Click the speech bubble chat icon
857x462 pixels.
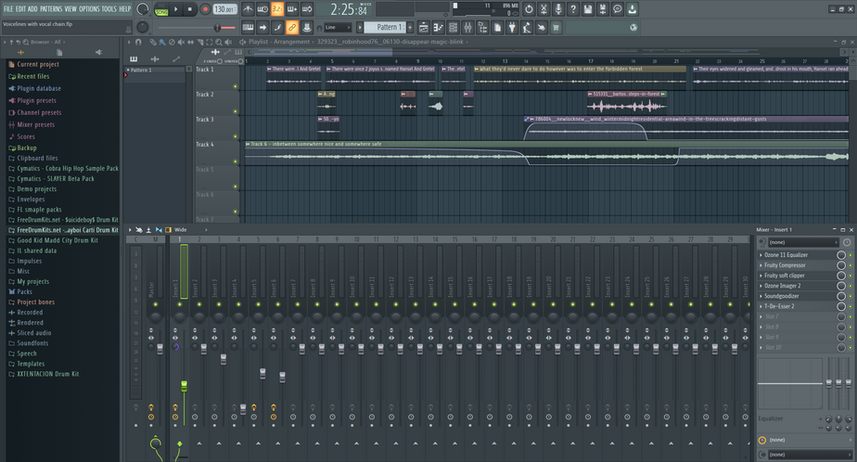(617, 9)
